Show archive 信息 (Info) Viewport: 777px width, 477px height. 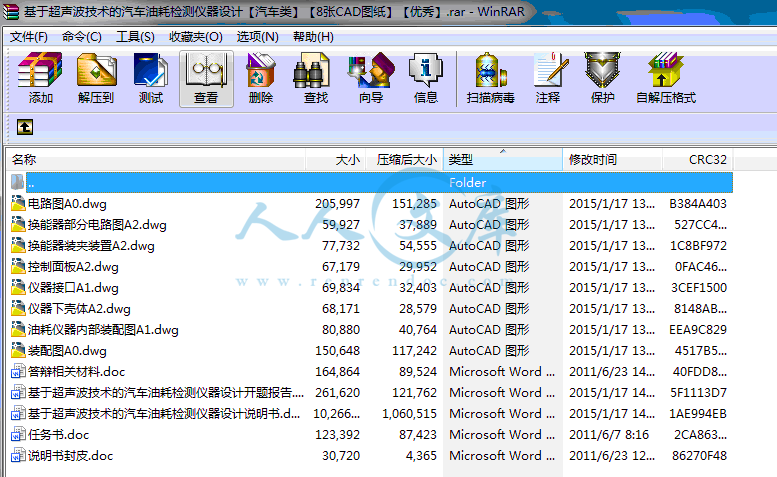426,71
